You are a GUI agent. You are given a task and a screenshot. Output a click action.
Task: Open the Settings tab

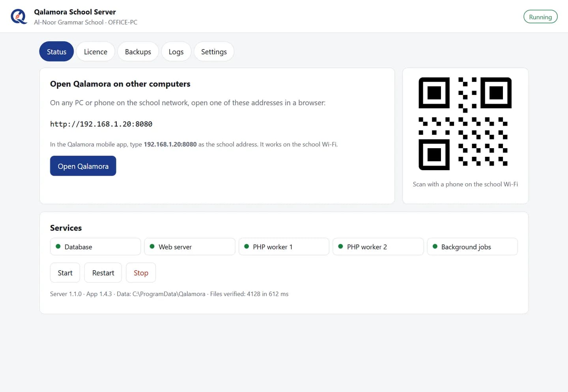[214, 52]
